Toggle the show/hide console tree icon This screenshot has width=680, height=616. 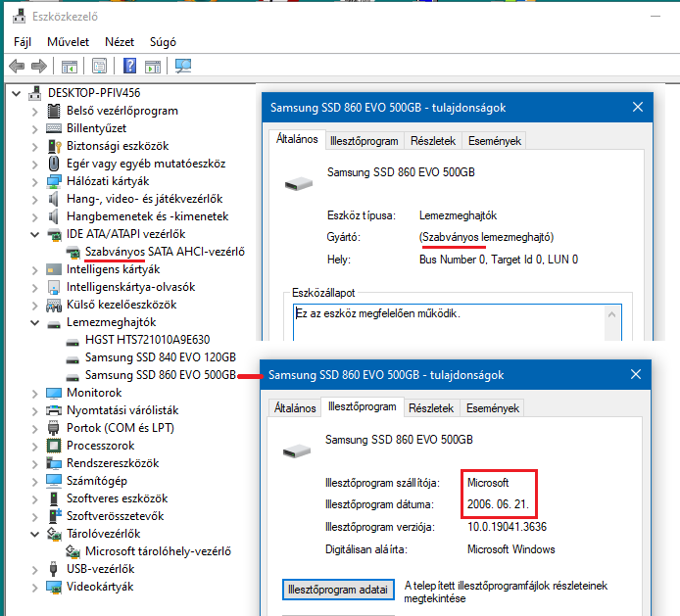70,67
